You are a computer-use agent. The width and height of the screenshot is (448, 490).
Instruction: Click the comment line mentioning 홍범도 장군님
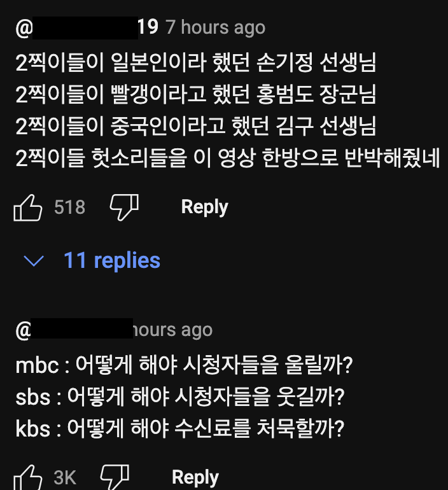tap(195, 95)
